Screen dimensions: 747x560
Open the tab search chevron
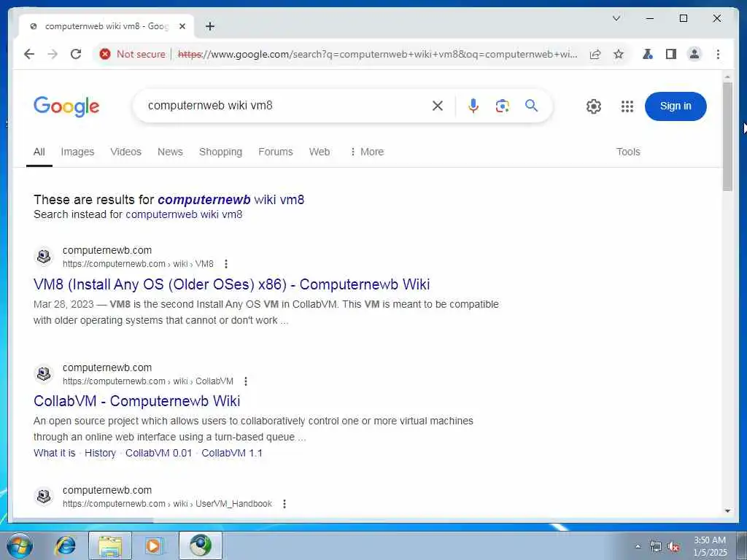point(616,18)
